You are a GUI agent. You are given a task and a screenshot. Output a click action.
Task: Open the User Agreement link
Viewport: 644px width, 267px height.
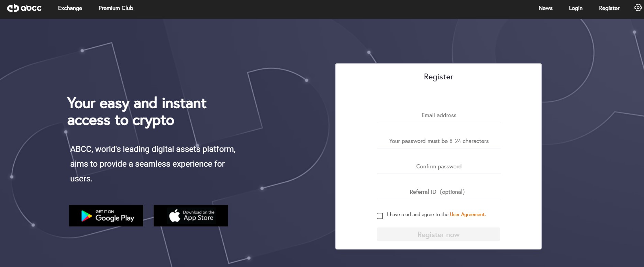pyautogui.click(x=467, y=214)
